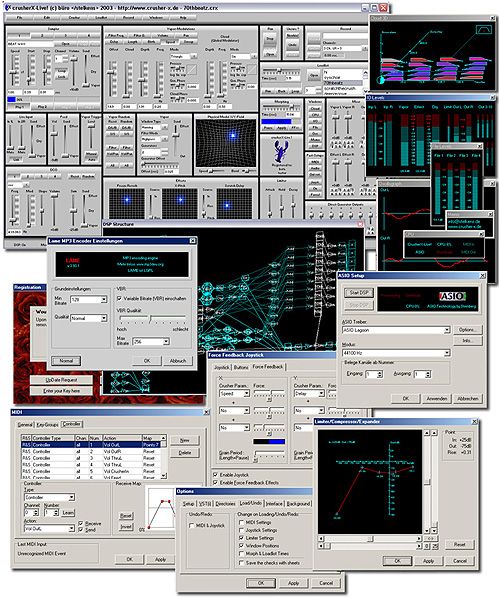Open the Background tab in Options

pyautogui.click(x=298, y=503)
